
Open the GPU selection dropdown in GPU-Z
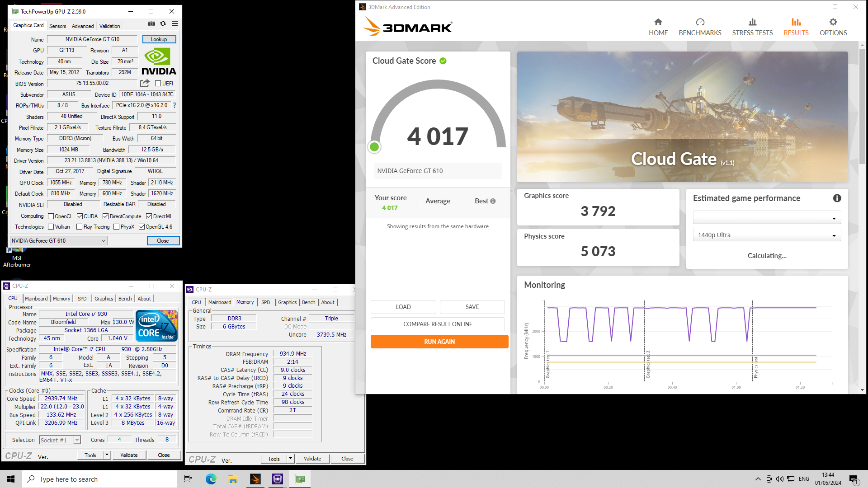(58, 241)
